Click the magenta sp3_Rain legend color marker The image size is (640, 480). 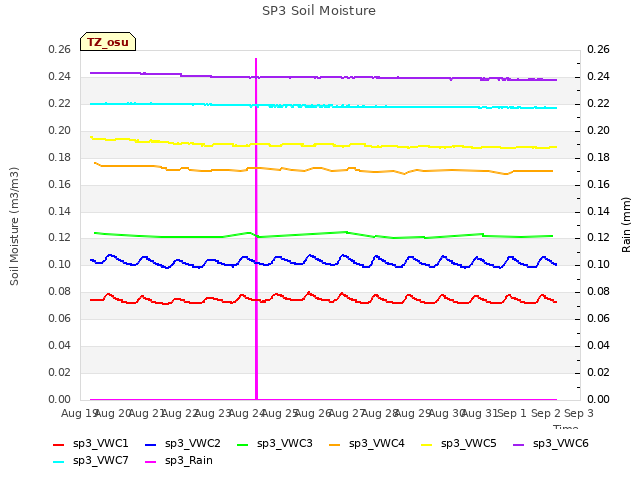click(x=151, y=462)
